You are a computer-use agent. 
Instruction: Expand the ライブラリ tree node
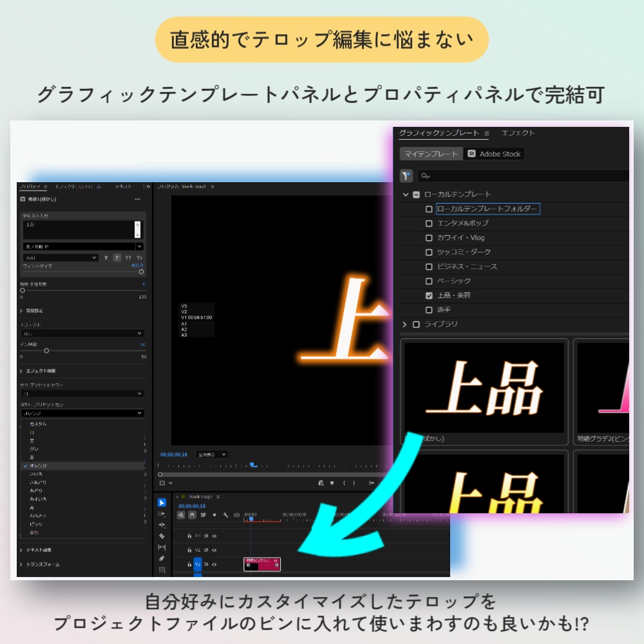coord(404,325)
